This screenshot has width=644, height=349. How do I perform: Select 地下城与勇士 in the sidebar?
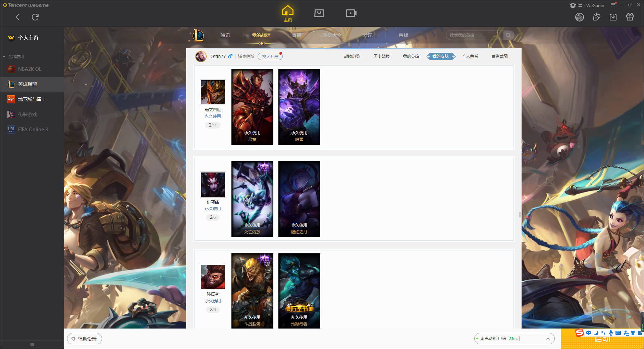(32, 99)
